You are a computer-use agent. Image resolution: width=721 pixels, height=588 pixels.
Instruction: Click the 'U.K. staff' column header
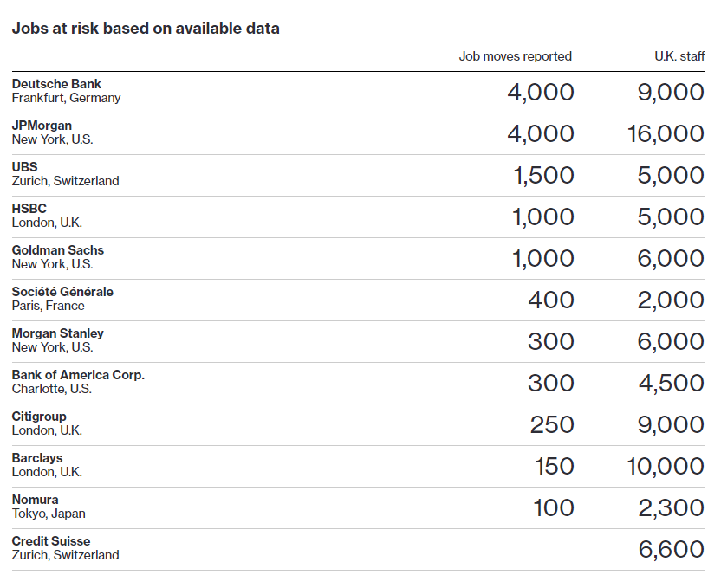(679, 56)
